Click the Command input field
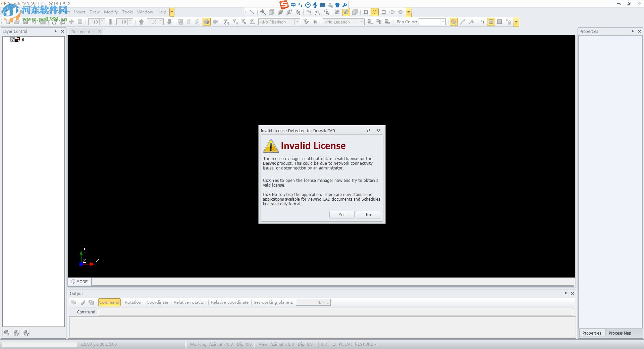 point(335,312)
